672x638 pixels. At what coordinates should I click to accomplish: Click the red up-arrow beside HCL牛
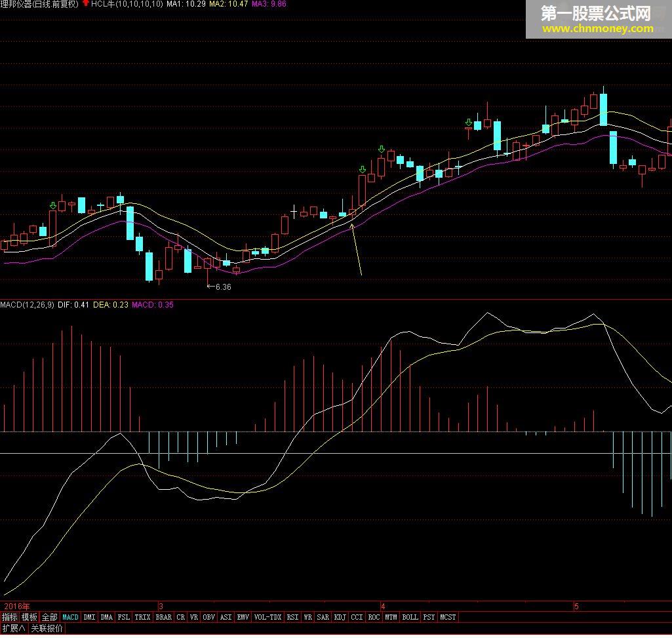point(85,3)
